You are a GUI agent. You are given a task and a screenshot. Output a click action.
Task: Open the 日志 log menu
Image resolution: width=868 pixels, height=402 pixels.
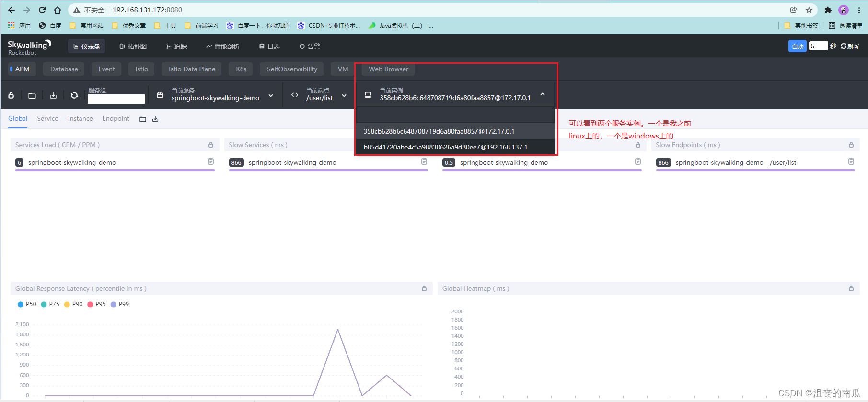point(269,46)
